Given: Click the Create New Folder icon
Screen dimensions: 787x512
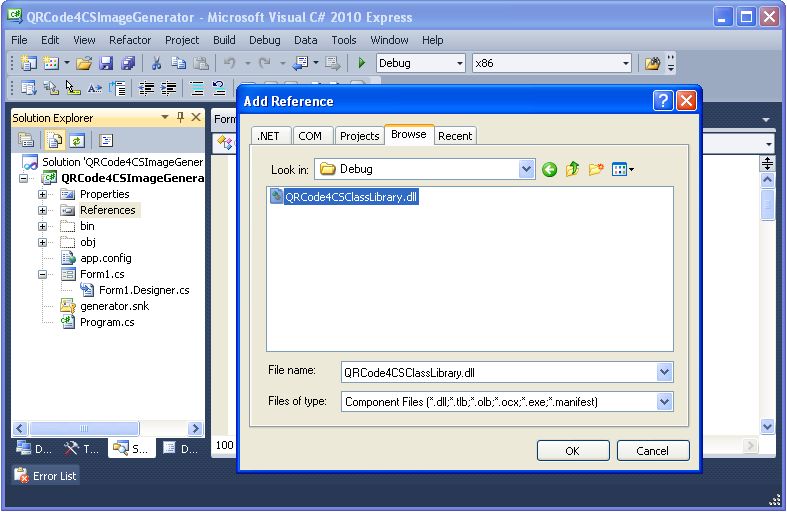Looking at the screenshot, I should point(596,170).
